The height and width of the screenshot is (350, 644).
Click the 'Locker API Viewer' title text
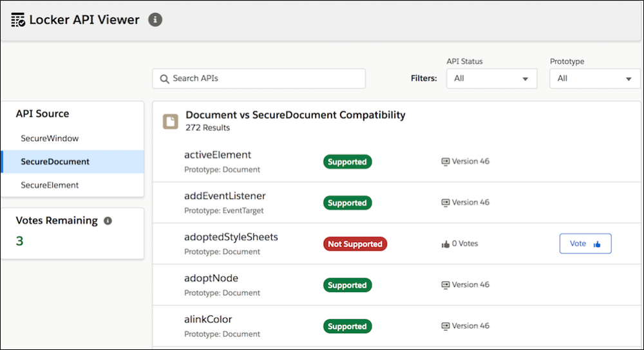click(84, 20)
